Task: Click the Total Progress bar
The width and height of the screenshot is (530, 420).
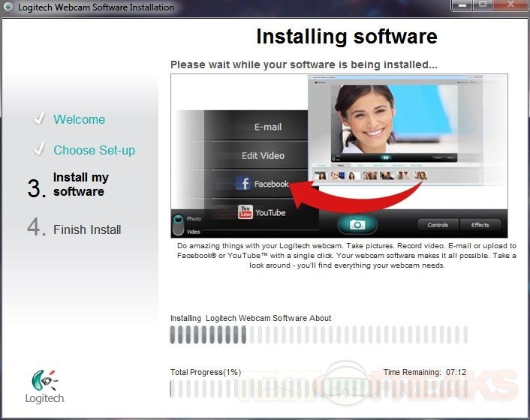Action: [319, 388]
